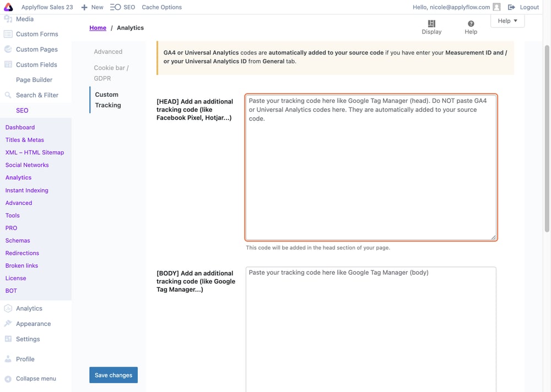Screen dimensions: 551x392
Task: Open the Help dropdown
Action: coord(507,20)
